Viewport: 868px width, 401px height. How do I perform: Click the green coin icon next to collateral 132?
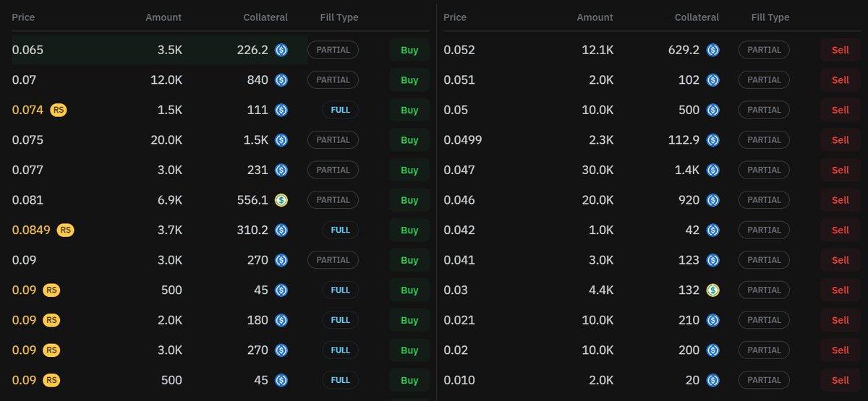click(712, 290)
